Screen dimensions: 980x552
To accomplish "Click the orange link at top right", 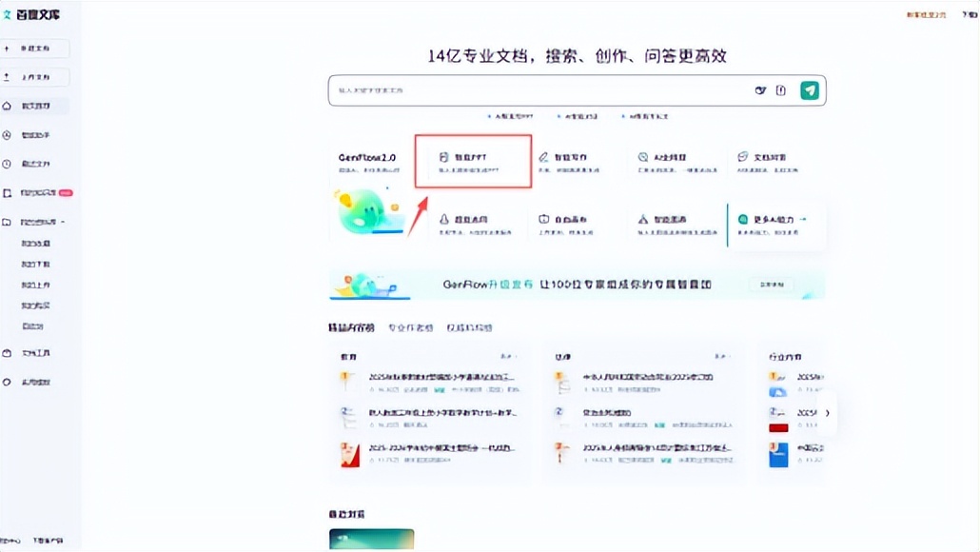I will (x=927, y=14).
